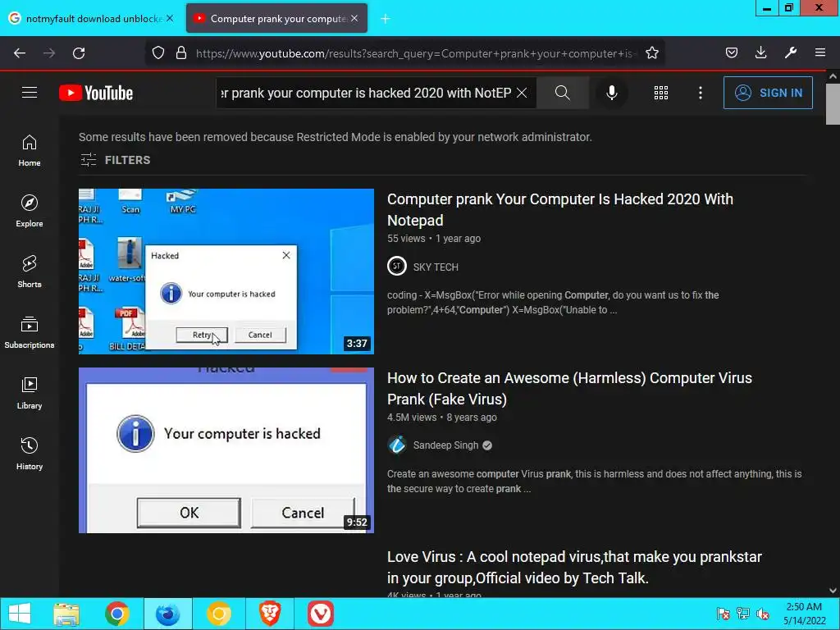Open History in the sidebar

(30, 453)
